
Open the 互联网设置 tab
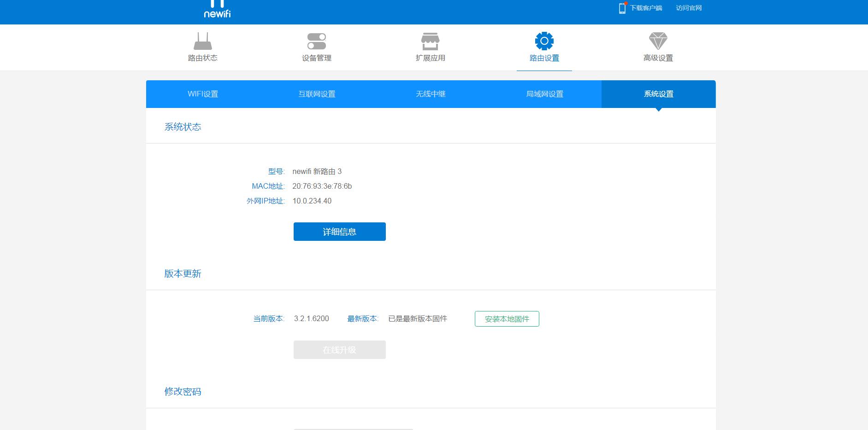pos(317,94)
